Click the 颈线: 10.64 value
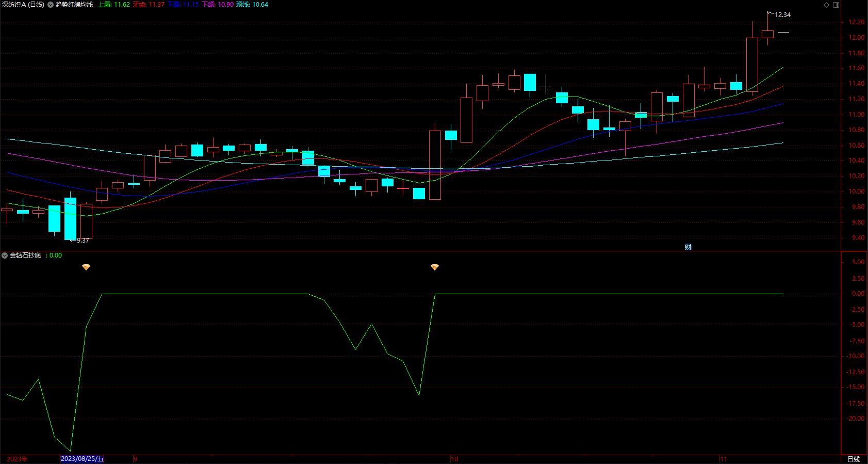The width and height of the screenshot is (868, 464). click(x=252, y=5)
